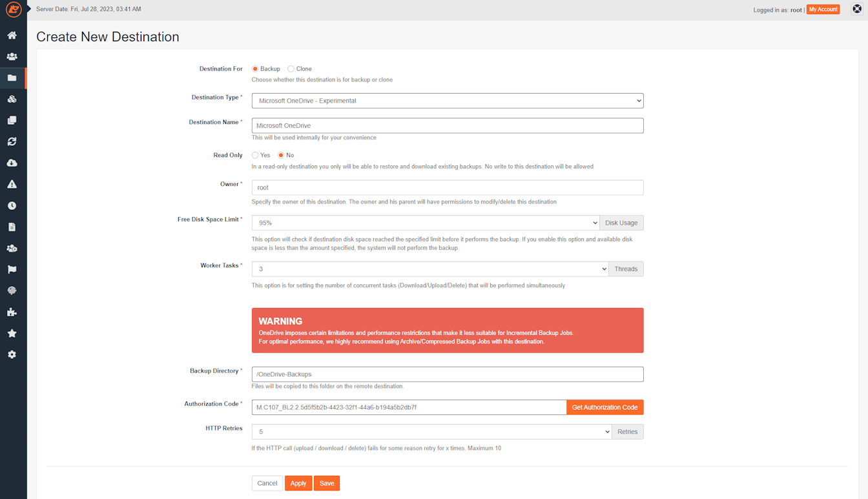Open the puzzle piece plugins icon
This screenshot has width=868, height=499.
pyautogui.click(x=12, y=312)
